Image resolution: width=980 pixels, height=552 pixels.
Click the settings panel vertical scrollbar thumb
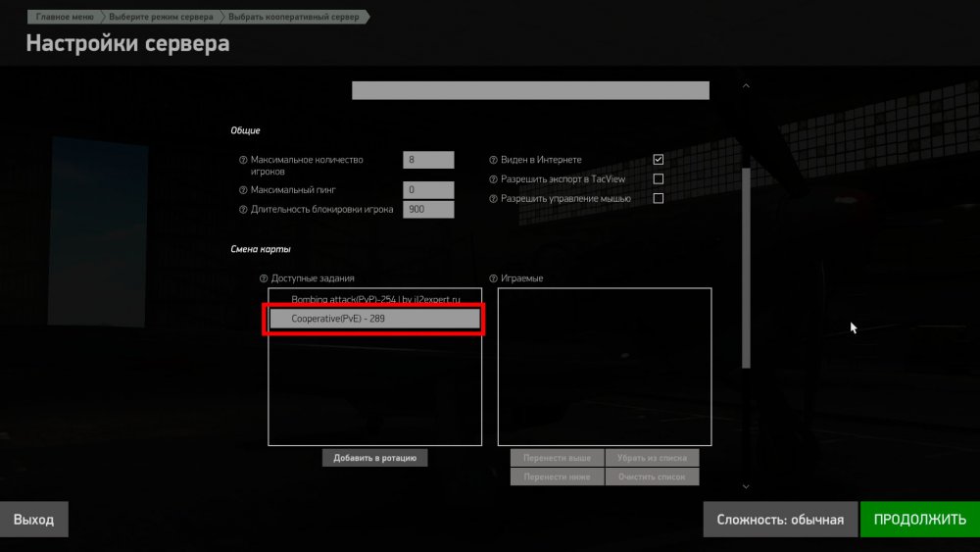[746, 268]
